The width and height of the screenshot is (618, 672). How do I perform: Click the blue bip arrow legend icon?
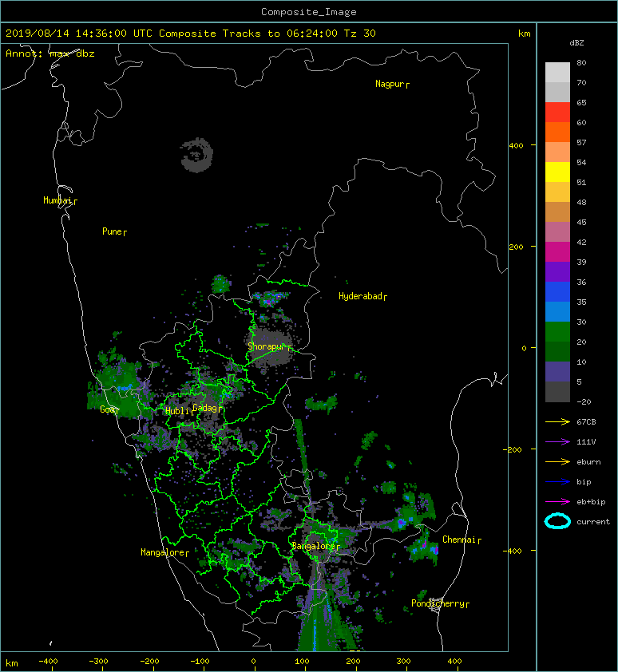click(x=557, y=482)
